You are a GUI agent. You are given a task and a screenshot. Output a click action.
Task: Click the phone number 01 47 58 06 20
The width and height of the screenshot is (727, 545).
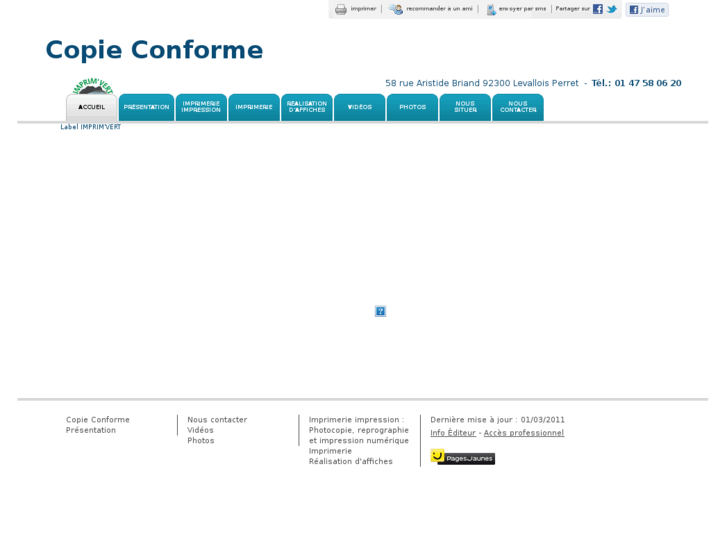point(648,83)
